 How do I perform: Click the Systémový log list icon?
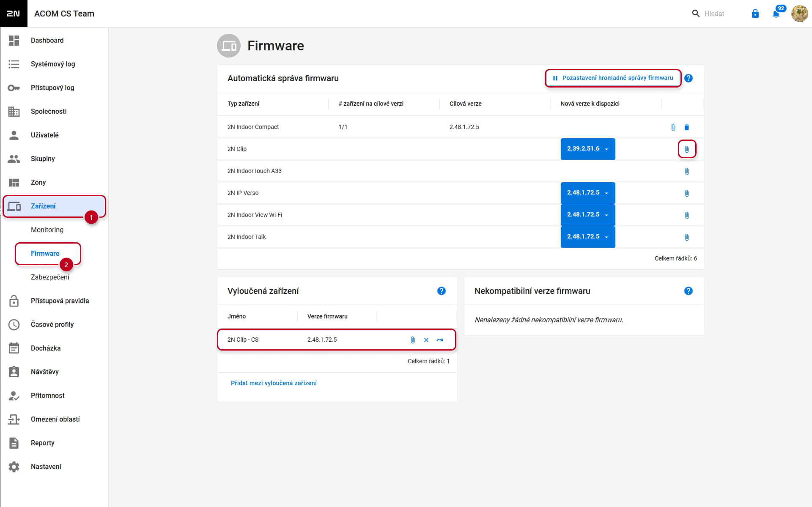click(14, 64)
